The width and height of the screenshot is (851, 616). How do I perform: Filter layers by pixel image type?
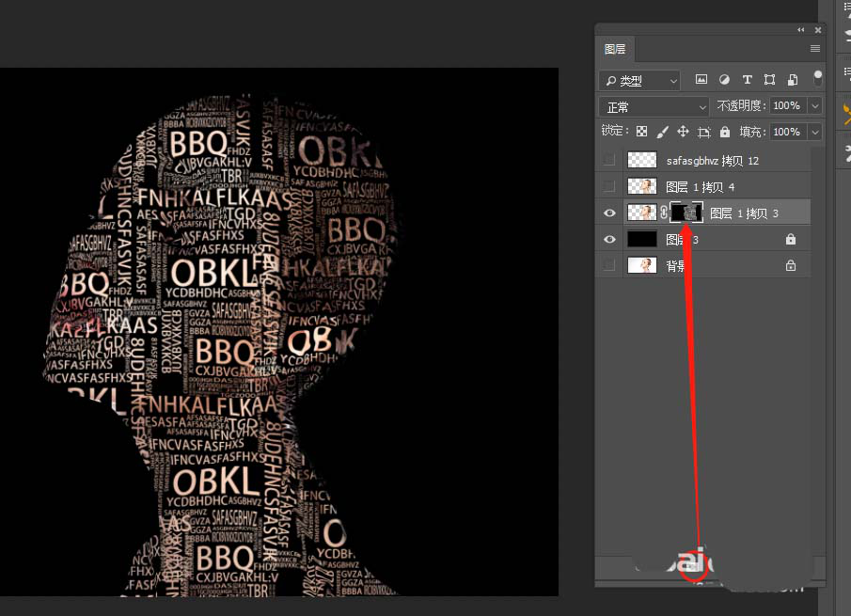(x=701, y=80)
